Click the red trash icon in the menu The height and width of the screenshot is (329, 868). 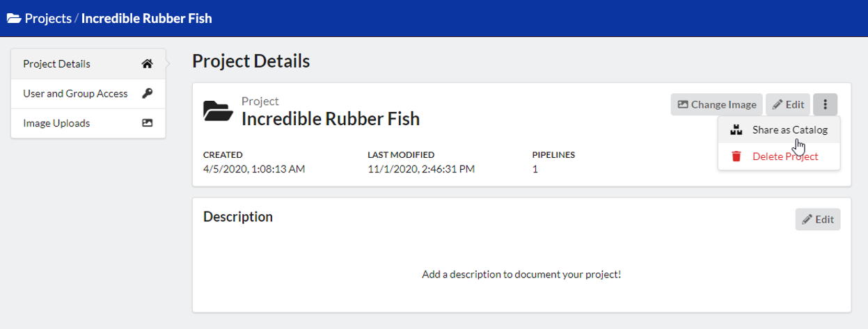[x=736, y=157]
